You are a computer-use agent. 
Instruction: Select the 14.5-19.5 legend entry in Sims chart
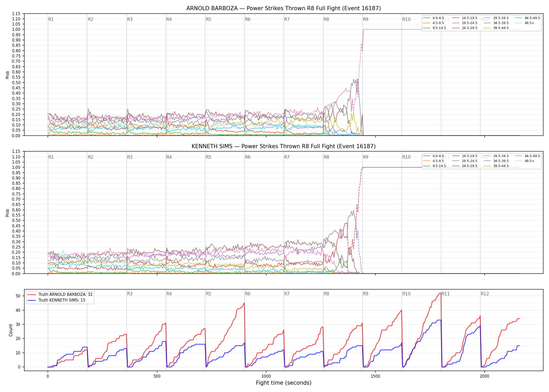465,156
